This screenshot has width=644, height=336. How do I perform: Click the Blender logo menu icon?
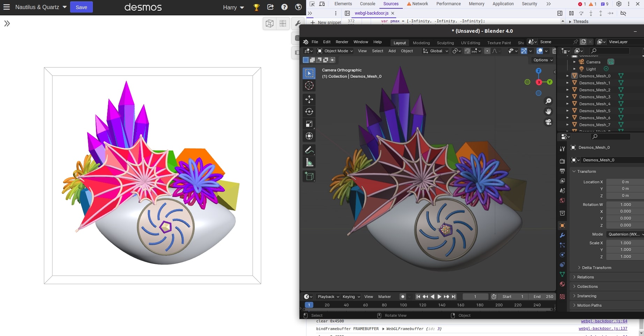click(x=305, y=42)
